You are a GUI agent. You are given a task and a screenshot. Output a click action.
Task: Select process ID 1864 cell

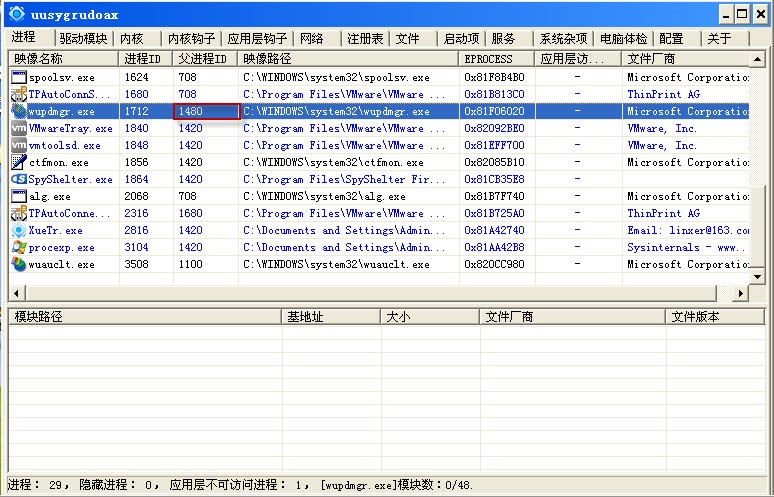pos(136,179)
